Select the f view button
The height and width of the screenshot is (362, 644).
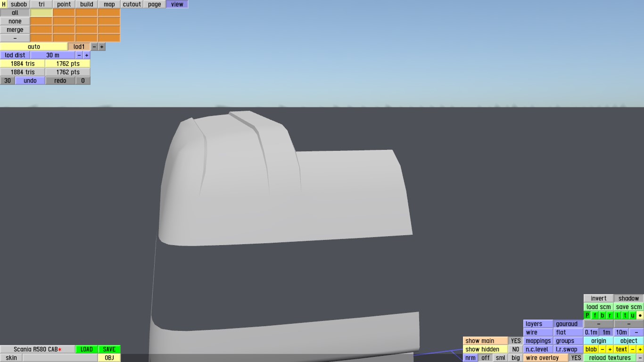pos(595,315)
